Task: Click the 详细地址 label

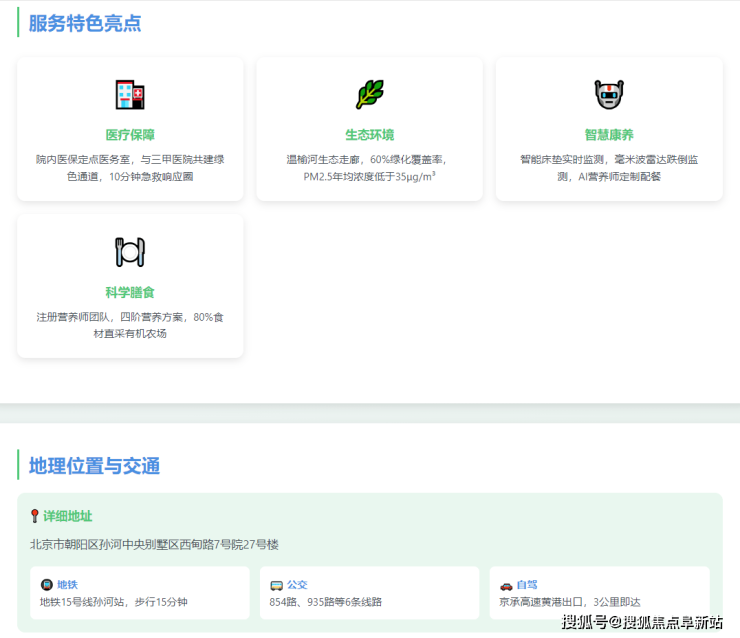Action: click(67, 516)
